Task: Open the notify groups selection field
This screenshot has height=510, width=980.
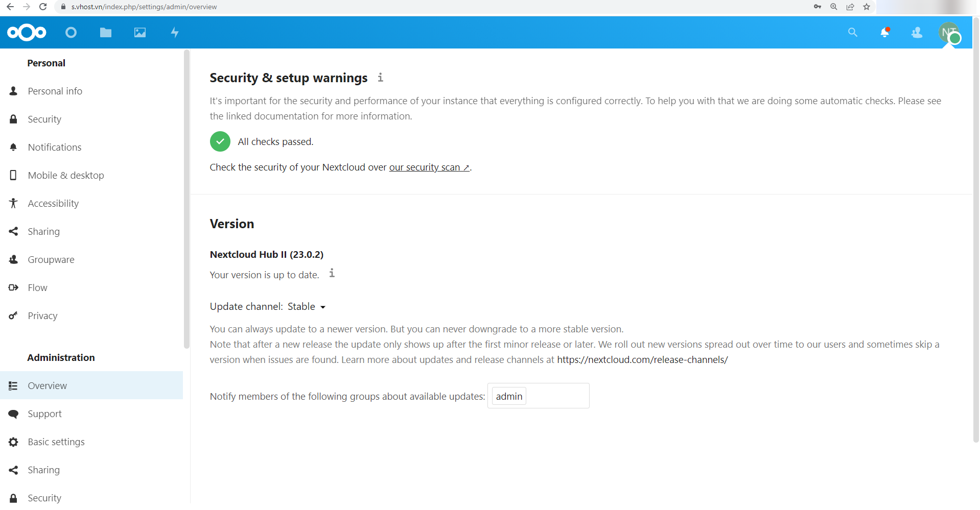Action: coord(557,396)
